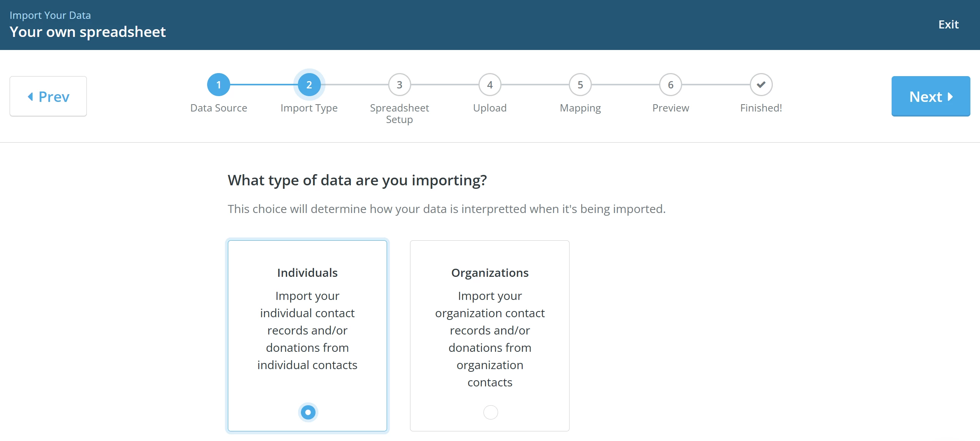The height and width of the screenshot is (441, 980).
Task: Expand the Next button arrow
Action: 950,97
